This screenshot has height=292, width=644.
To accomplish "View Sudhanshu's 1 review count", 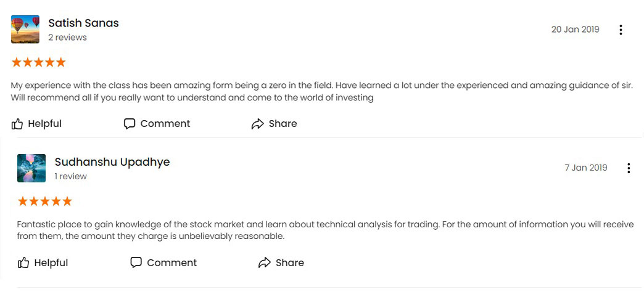I will 71,176.
